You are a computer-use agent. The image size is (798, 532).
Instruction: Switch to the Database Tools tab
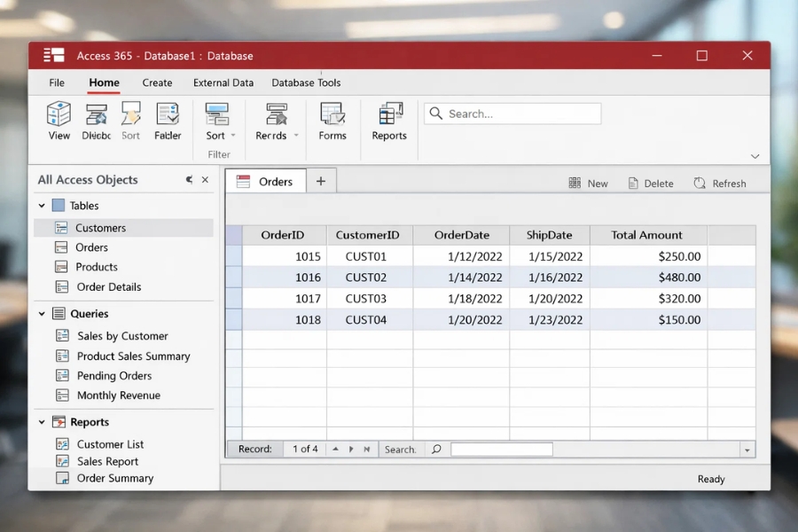[x=306, y=82]
